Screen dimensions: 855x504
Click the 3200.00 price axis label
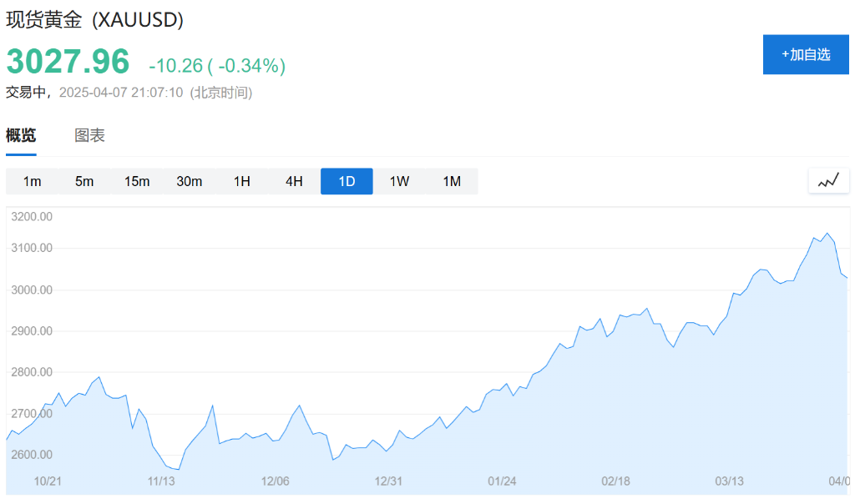[33, 216]
